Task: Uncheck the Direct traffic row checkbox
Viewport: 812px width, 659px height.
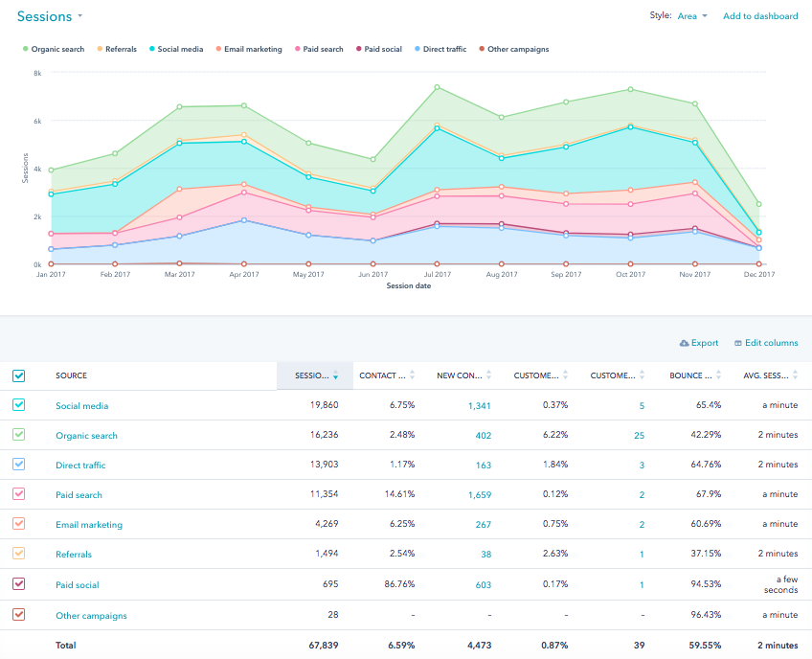Action: (x=18, y=465)
